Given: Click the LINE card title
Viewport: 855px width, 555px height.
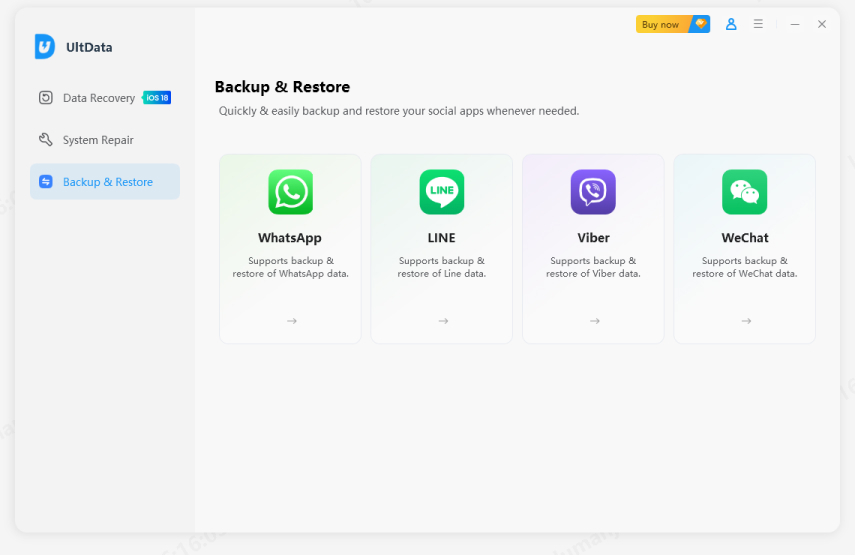Looking at the screenshot, I should (441, 238).
